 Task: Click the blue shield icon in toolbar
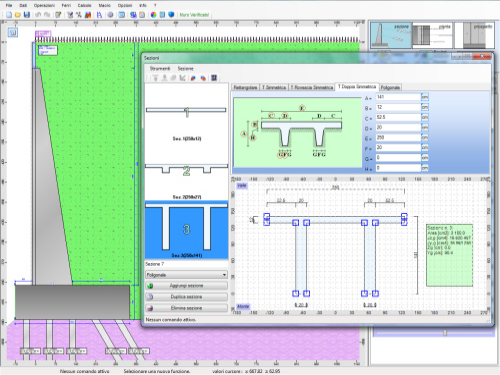[171, 15]
